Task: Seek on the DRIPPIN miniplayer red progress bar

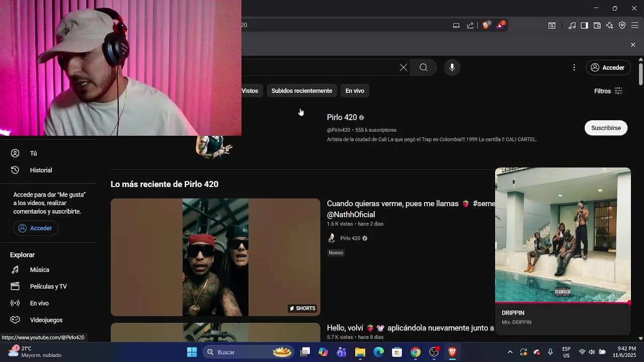Action: (563, 303)
